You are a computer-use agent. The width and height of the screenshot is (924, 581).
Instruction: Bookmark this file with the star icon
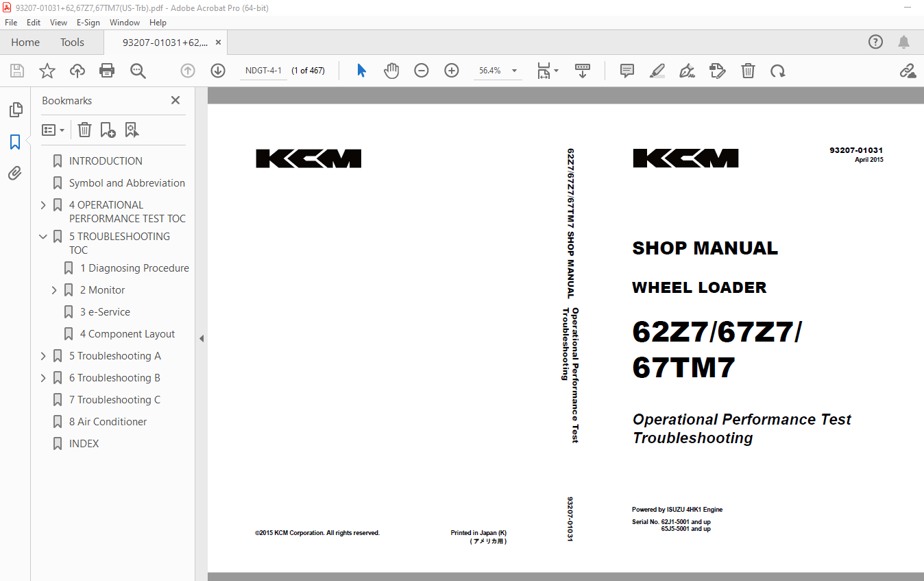(47, 71)
